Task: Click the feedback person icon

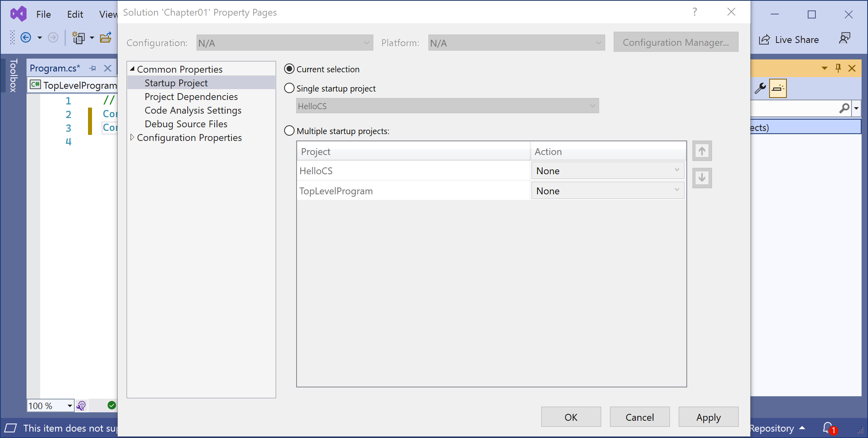Action: (845, 38)
